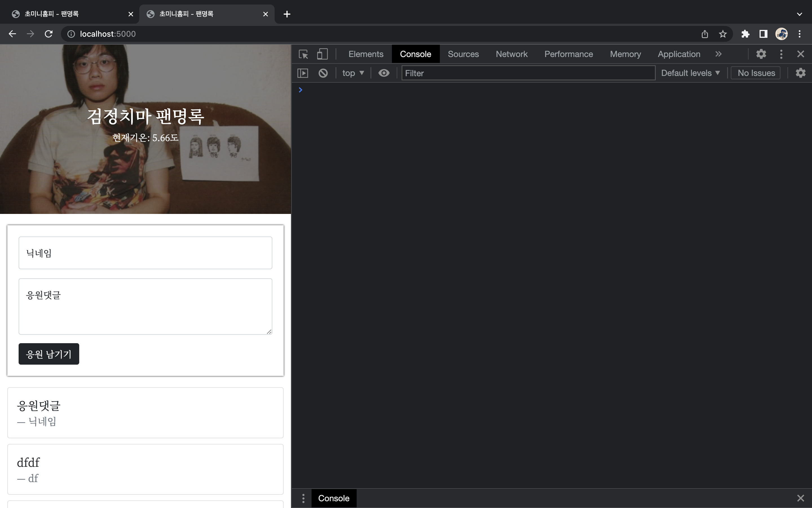The width and height of the screenshot is (812, 508).
Task: Click the — 닉네임 author line
Action: click(37, 421)
